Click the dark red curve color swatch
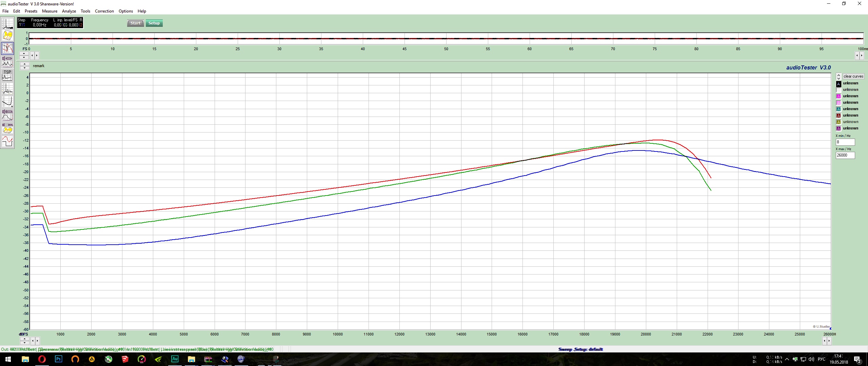This screenshot has height=366, width=868. click(x=839, y=116)
